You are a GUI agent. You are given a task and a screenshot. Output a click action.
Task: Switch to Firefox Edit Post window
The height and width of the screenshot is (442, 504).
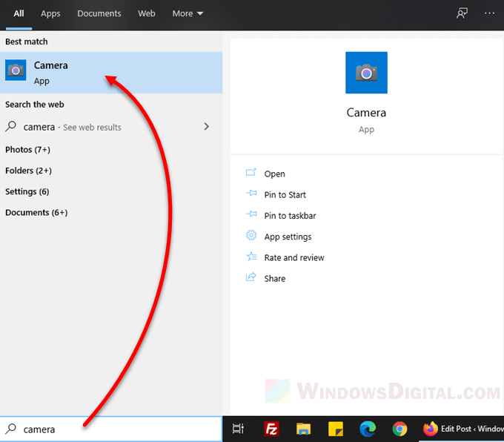coord(462,429)
